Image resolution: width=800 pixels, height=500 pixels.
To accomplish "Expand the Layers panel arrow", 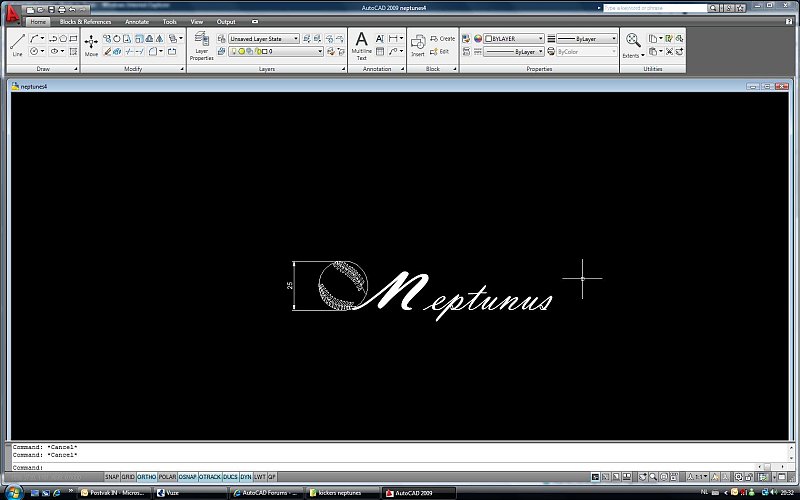I will [343, 69].
